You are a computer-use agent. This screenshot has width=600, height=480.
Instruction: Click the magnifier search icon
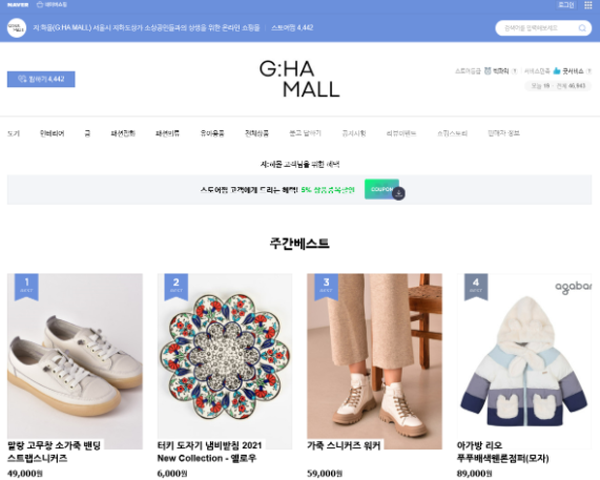click(x=582, y=28)
